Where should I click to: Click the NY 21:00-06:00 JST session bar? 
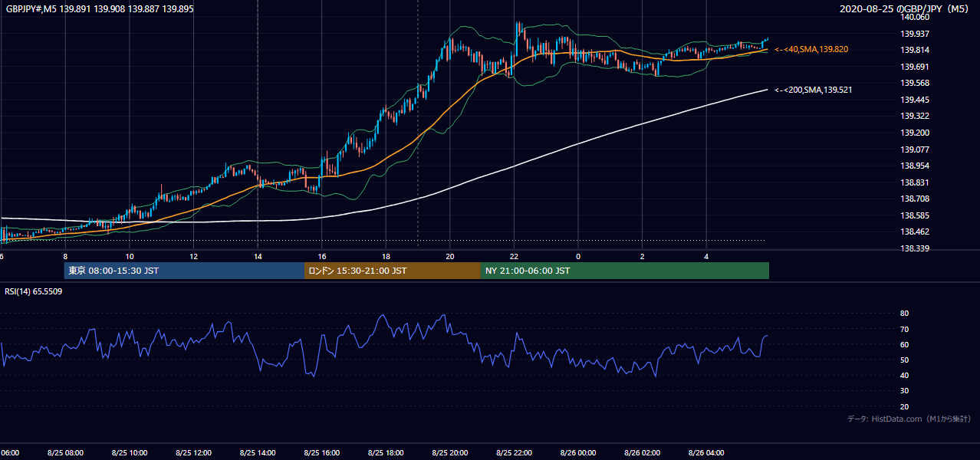coord(625,271)
